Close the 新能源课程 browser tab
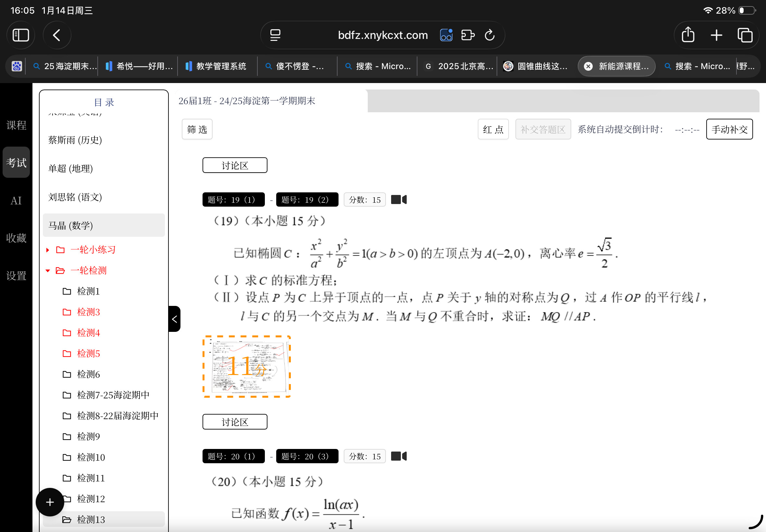766x532 pixels. coord(588,66)
